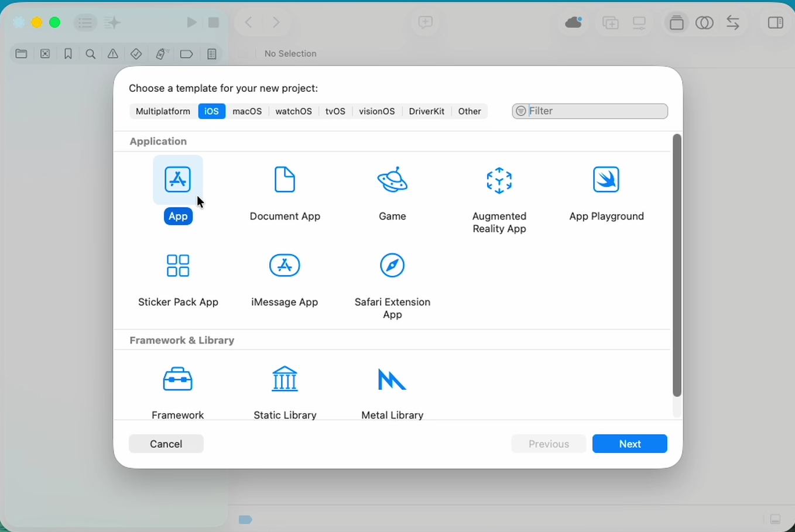Click the code review arrows icon
This screenshot has height=532, width=795.
tap(733, 23)
